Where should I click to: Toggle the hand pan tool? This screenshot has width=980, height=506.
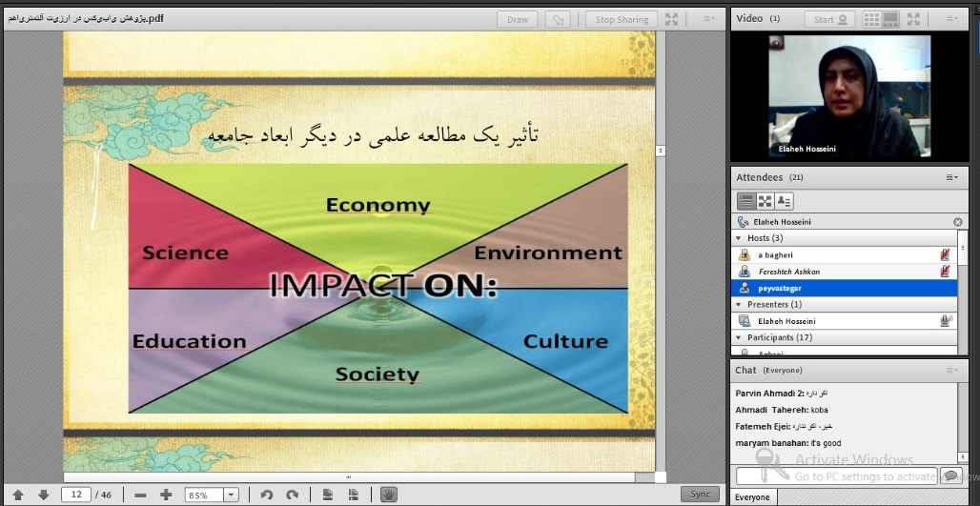(x=389, y=495)
